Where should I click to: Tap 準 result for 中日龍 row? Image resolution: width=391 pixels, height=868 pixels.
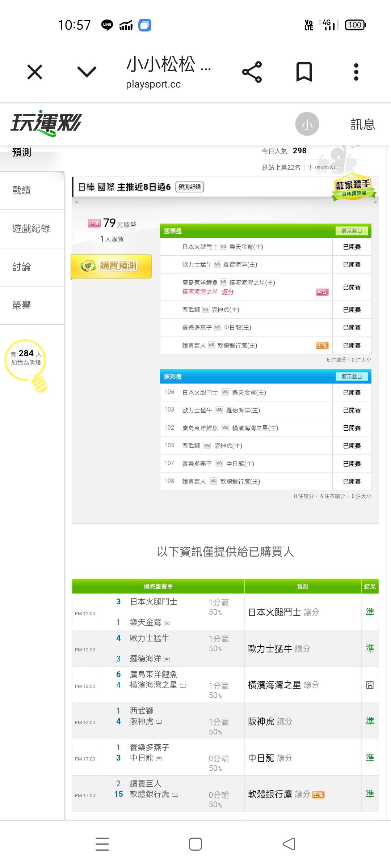pyautogui.click(x=370, y=758)
